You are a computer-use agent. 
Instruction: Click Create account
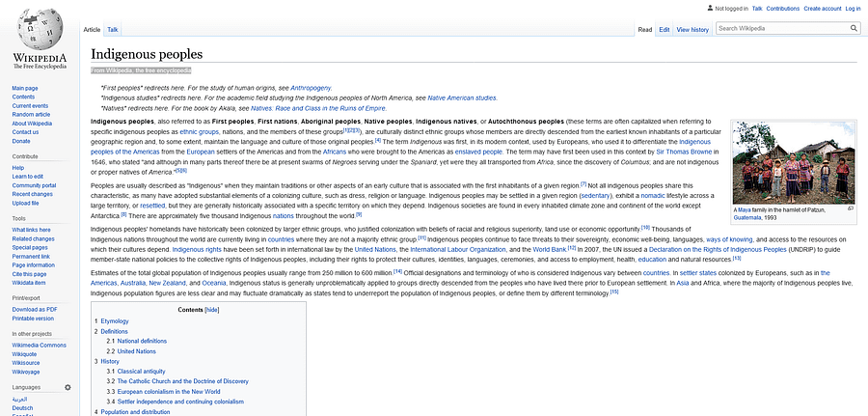coord(822,9)
